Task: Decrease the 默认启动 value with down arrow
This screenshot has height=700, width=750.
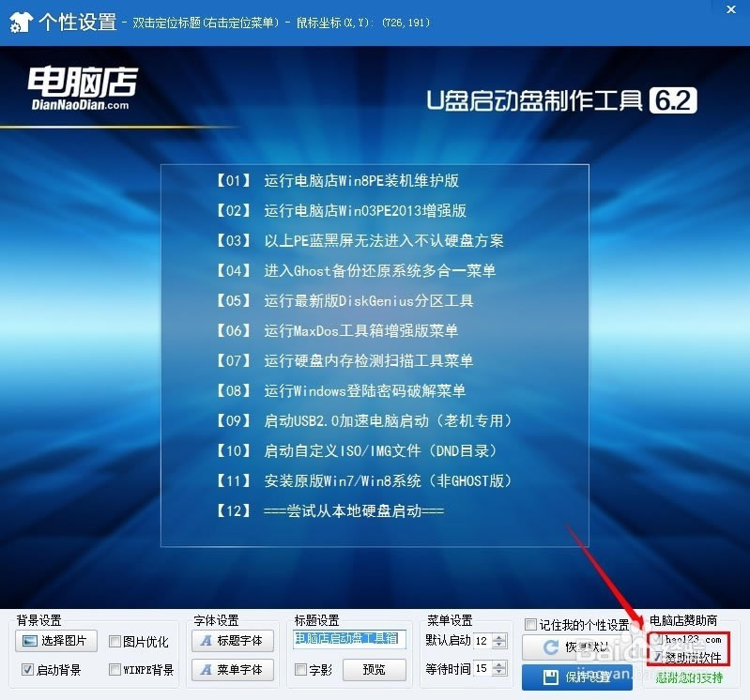Action: click(499, 645)
